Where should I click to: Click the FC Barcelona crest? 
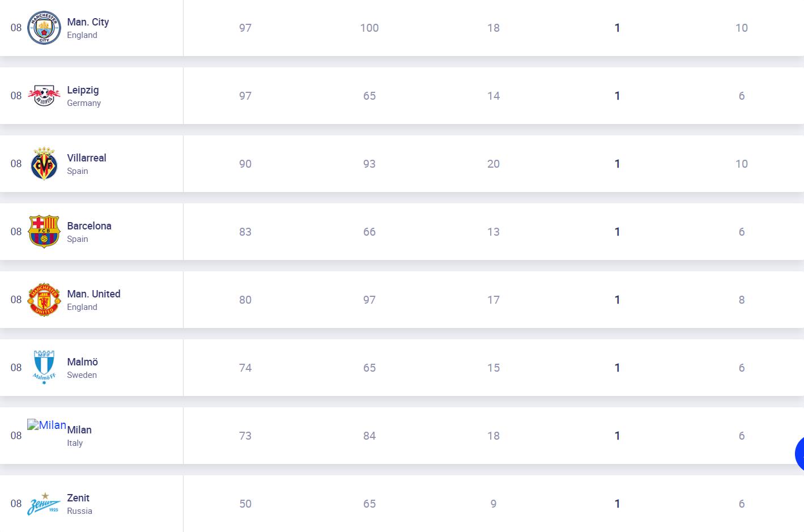pos(44,232)
